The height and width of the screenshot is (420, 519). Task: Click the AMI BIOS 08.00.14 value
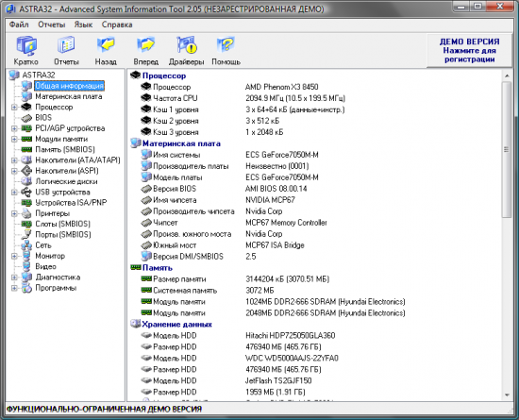[x=276, y=189]
